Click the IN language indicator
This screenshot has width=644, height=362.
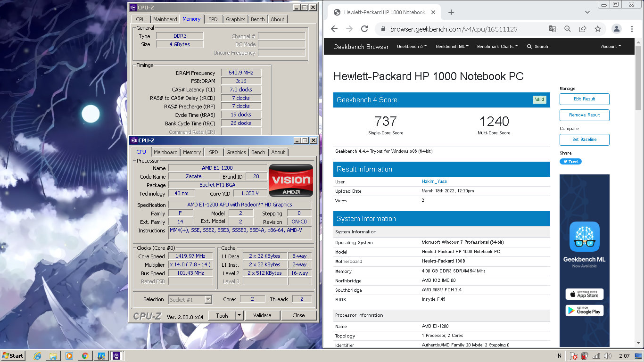coord(559,356)
